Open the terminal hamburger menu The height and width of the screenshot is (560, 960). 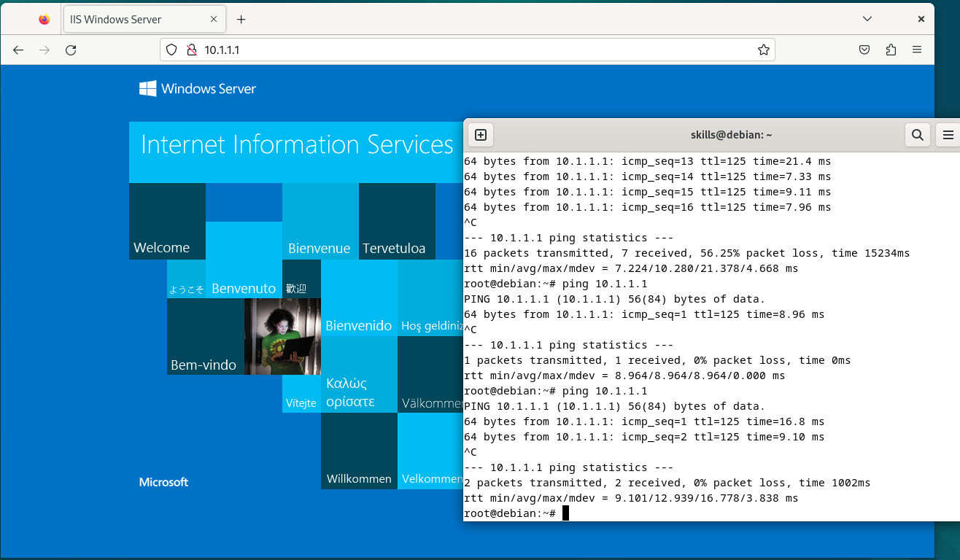pos(948,135)
